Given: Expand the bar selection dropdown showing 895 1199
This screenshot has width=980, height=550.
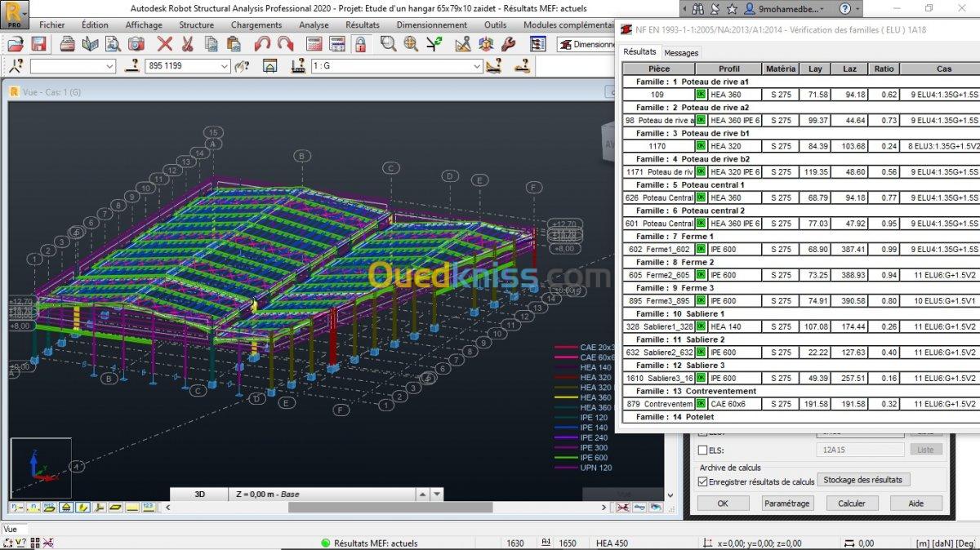Looking at the screenshot, I should (225, 66).
